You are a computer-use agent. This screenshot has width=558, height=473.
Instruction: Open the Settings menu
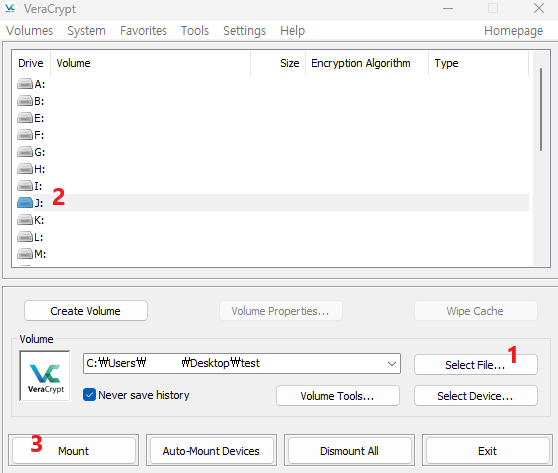click(244, 31)
